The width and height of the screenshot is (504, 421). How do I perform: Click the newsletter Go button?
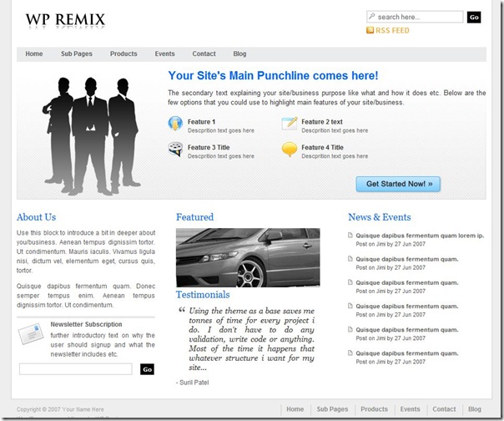point(147,369)
